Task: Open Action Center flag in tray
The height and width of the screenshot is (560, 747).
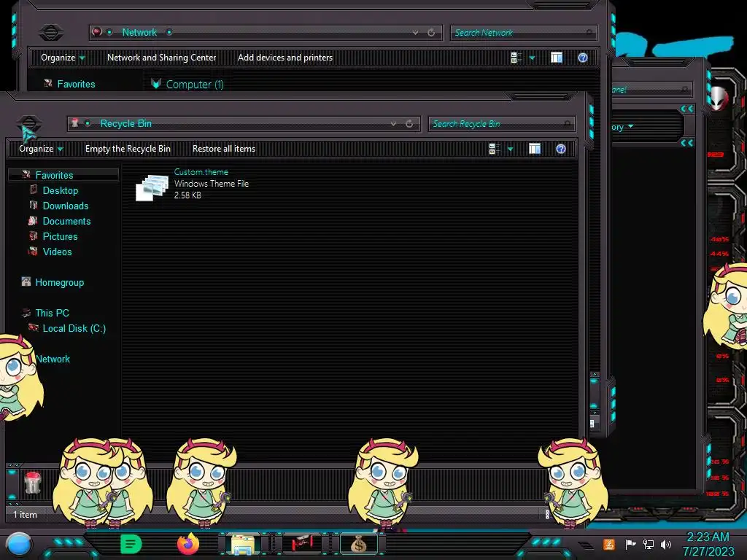Action: (630, 544)
